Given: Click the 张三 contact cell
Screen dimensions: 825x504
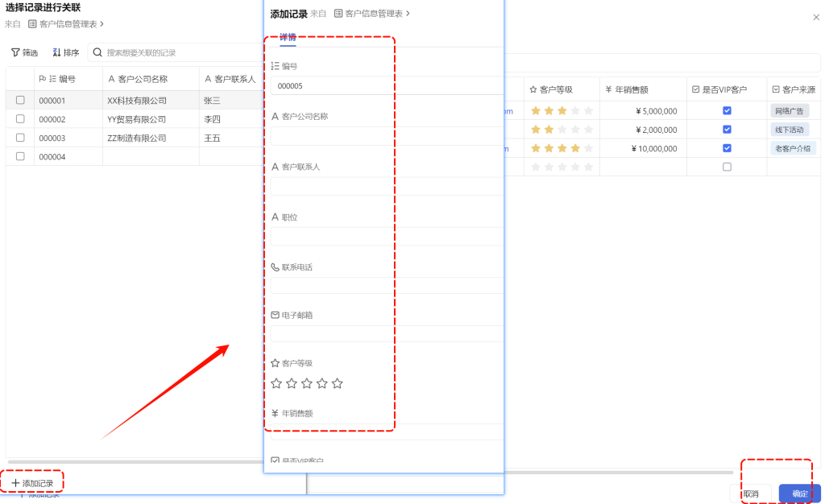Looking at the screenshot, I should tap(231, 100).
